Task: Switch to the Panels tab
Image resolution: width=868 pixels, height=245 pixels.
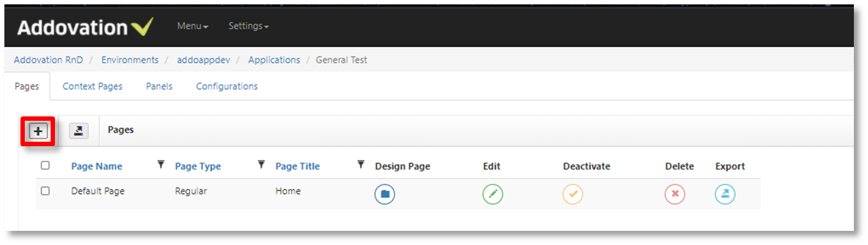Action: point(159,86)
